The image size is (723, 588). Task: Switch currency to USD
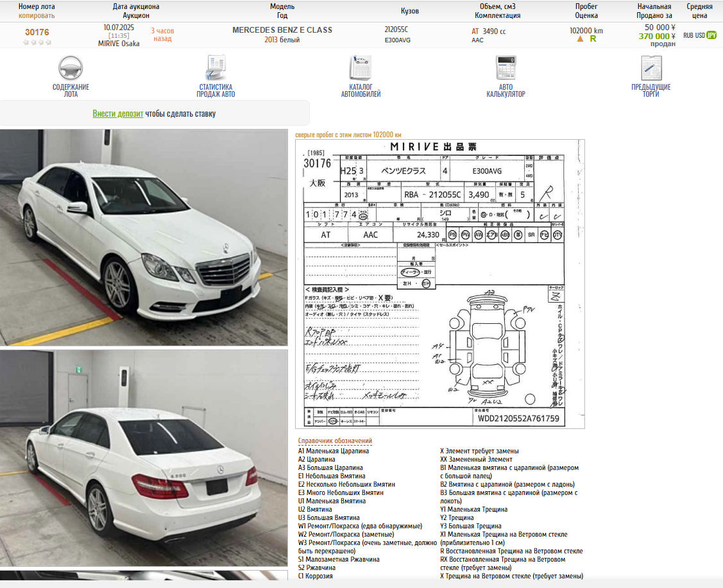point(700,36)
